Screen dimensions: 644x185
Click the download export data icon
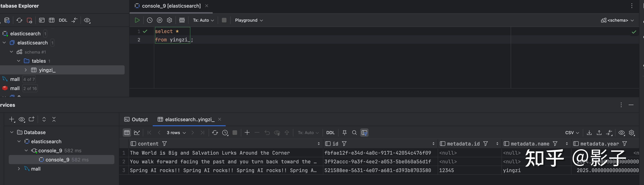pos(589,133)
